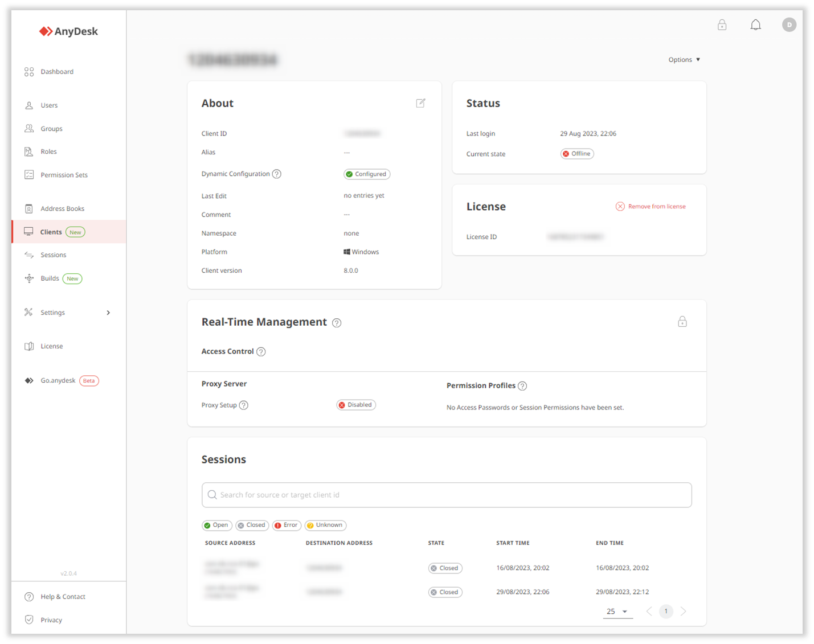814x644 pixels.
Task: Open the notifications bell icon
Action: pos(755,24)
